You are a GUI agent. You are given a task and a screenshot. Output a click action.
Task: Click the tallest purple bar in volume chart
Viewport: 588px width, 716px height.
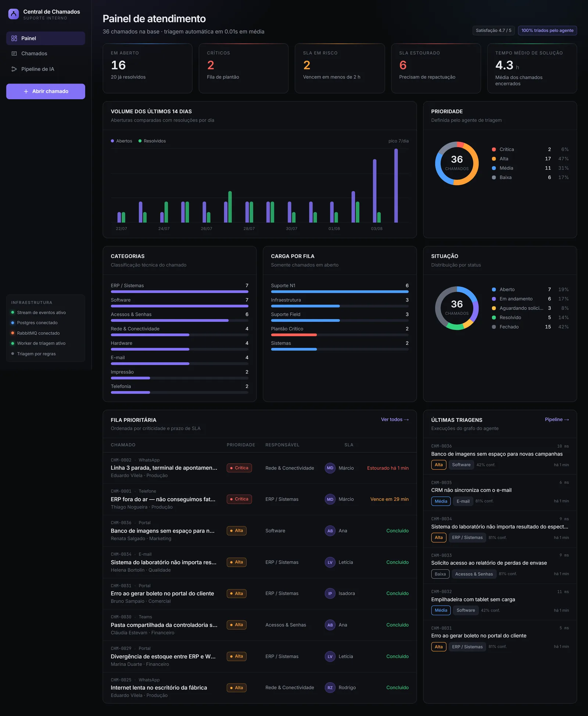coord(396,186)
